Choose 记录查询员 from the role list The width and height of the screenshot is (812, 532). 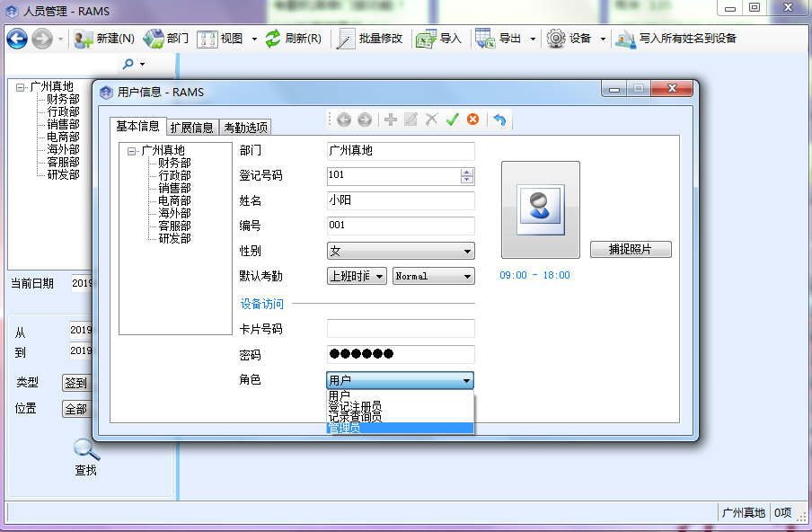pos(401,416)
